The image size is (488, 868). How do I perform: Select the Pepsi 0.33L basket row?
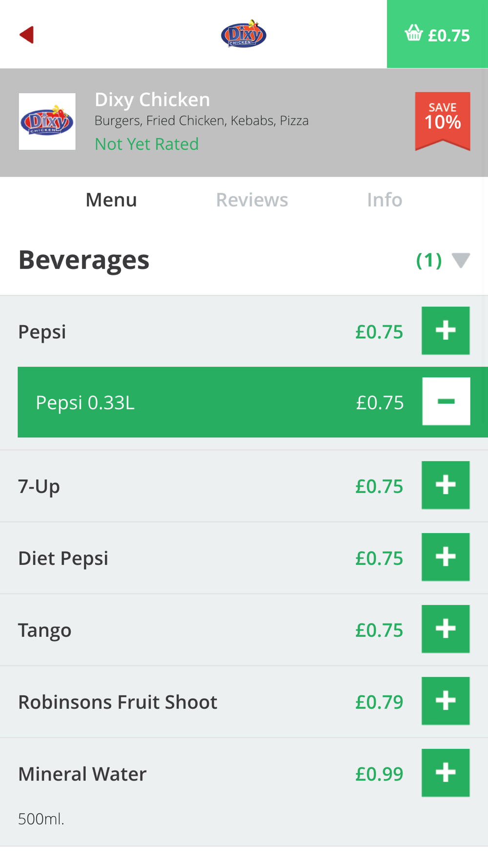coord(195,402)
